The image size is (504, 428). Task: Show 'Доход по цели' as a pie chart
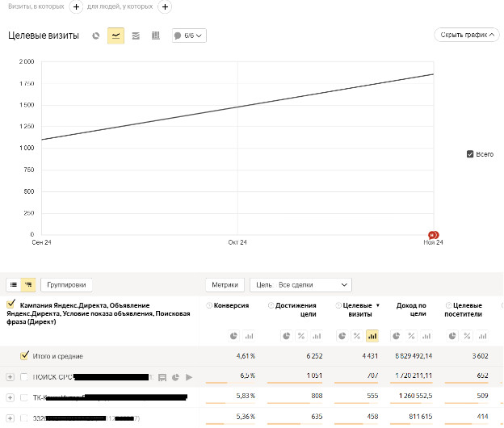click(397, 336)
